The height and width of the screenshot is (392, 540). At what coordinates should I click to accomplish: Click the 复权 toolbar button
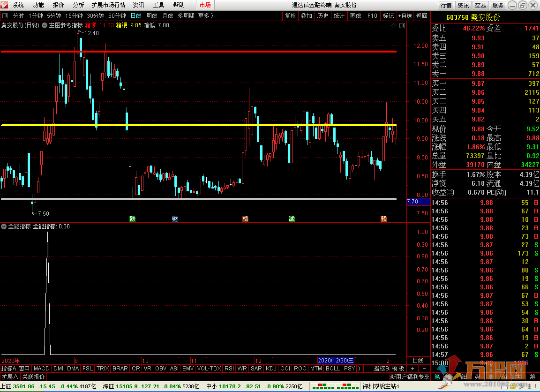290,16
